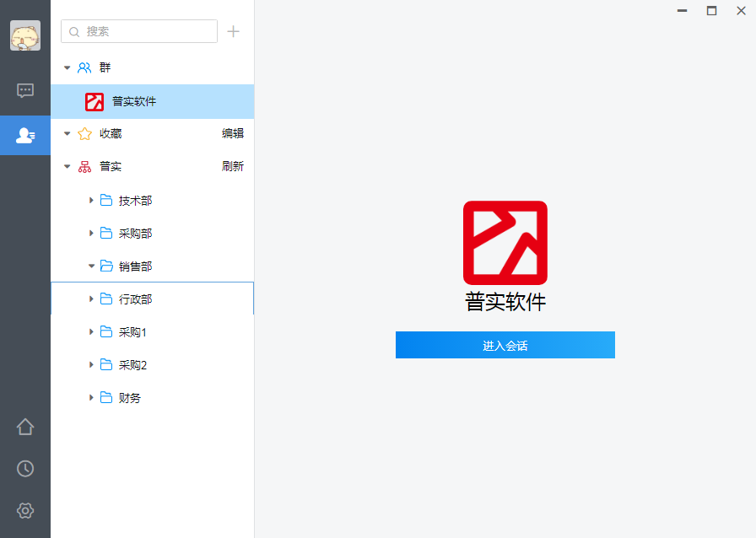The height and width of the screenshot is (538, 756).
Task: Select the 普实软件 group row
Action: [153, 101]
